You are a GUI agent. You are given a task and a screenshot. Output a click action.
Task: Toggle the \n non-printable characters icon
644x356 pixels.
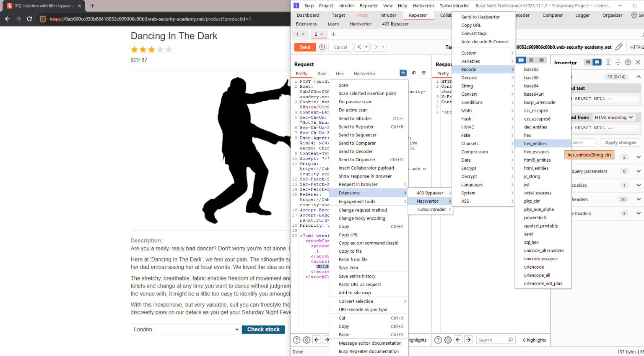pyautogui.click(x=413, y=72)
